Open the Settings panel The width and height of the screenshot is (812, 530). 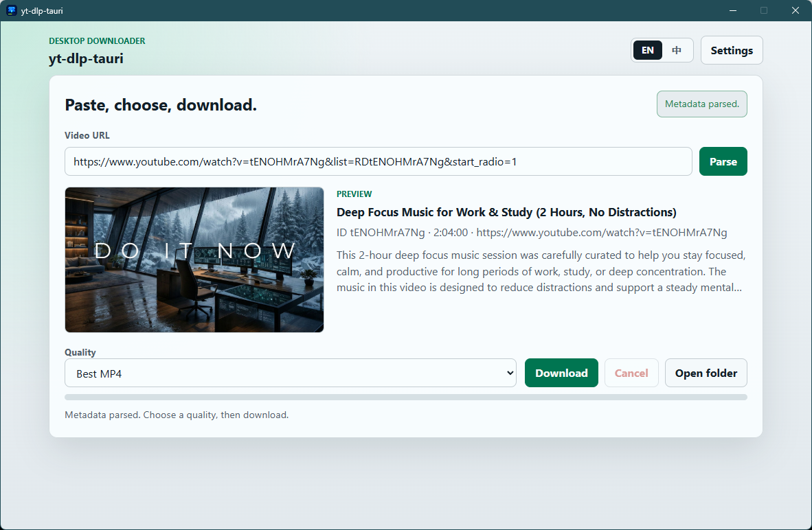(x=731, y=50)
